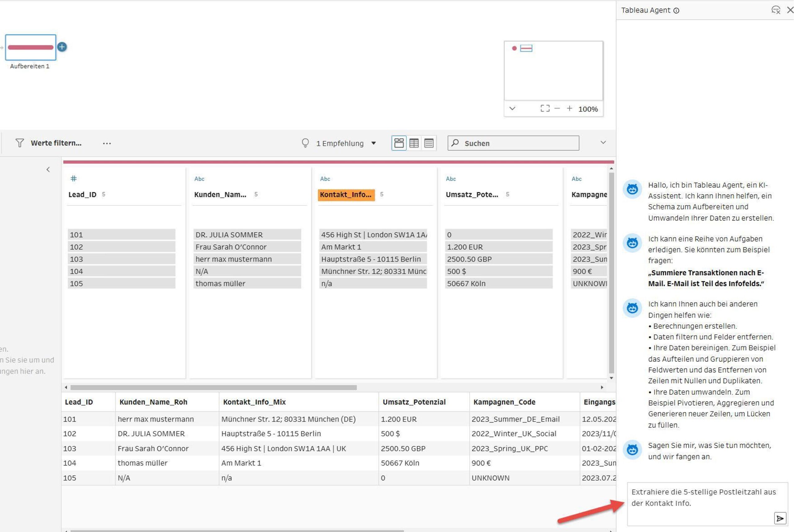Screen dimensions: 794x532
Task: Click the Tableau Agent feedback chat icon
Action: pos(775,10)
